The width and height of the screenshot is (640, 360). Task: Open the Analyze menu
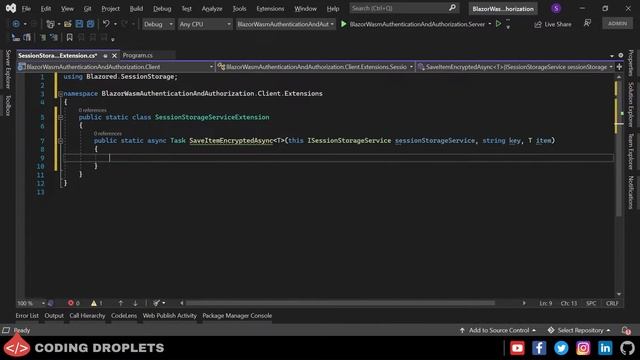coord(212,9)
